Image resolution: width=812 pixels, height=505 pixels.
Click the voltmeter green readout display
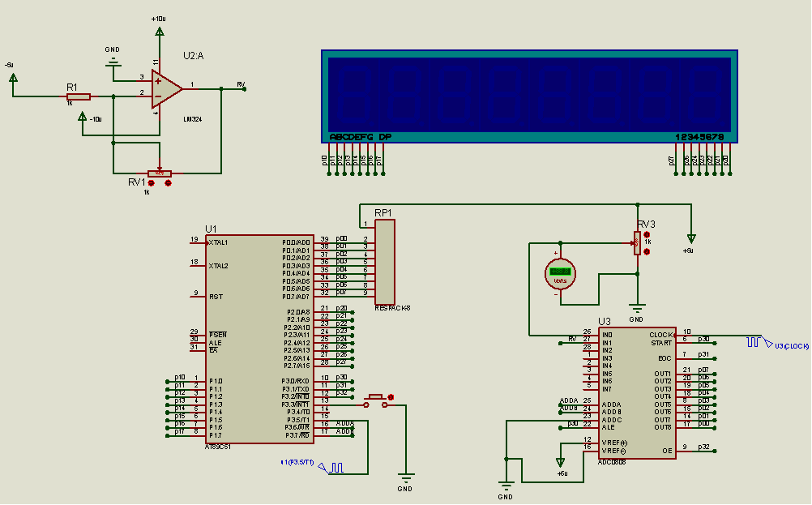[560, 272]
